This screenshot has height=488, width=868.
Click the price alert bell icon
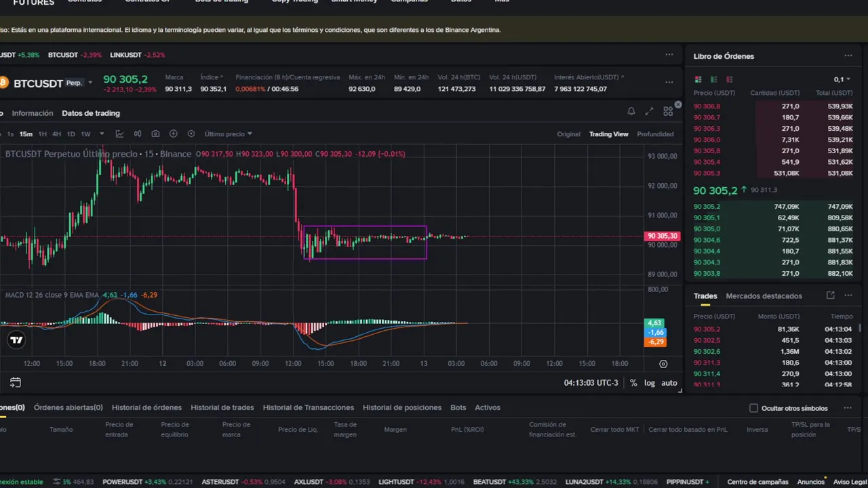tap(631, 111)
